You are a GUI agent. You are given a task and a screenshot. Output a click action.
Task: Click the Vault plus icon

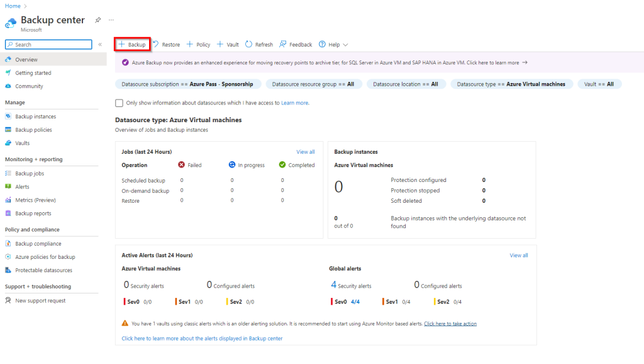220,44
